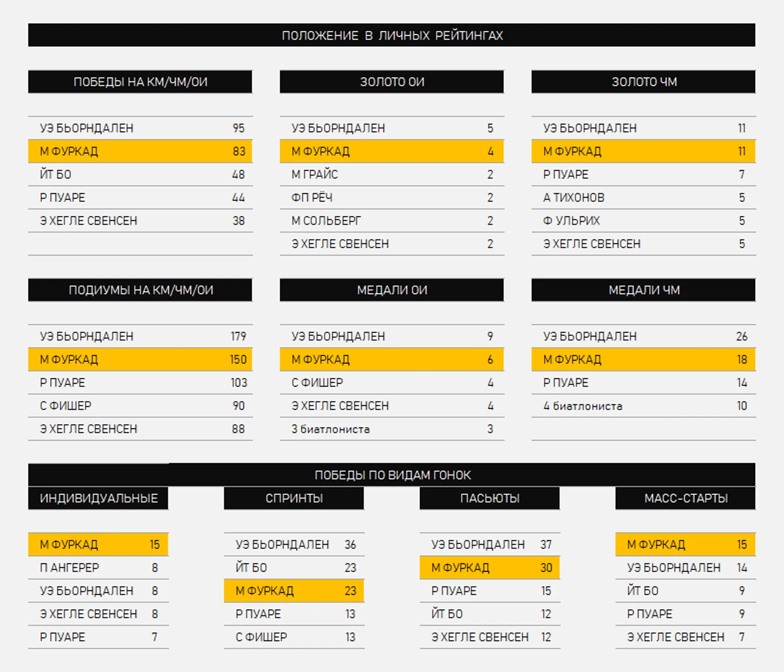Select the А ТИХОНОВ row
784x672 pixels.
[644, 198]
